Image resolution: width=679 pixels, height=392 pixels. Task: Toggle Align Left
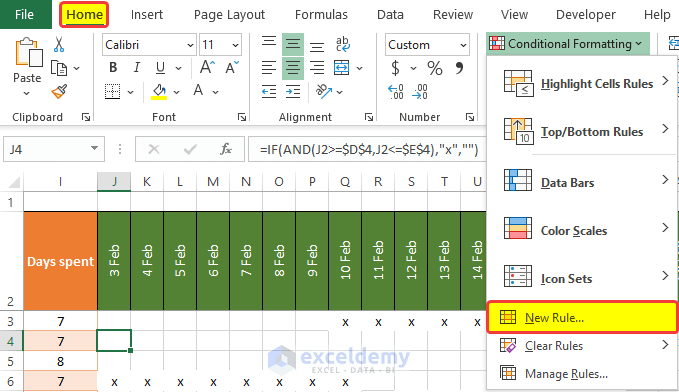(x=269, y=68)
